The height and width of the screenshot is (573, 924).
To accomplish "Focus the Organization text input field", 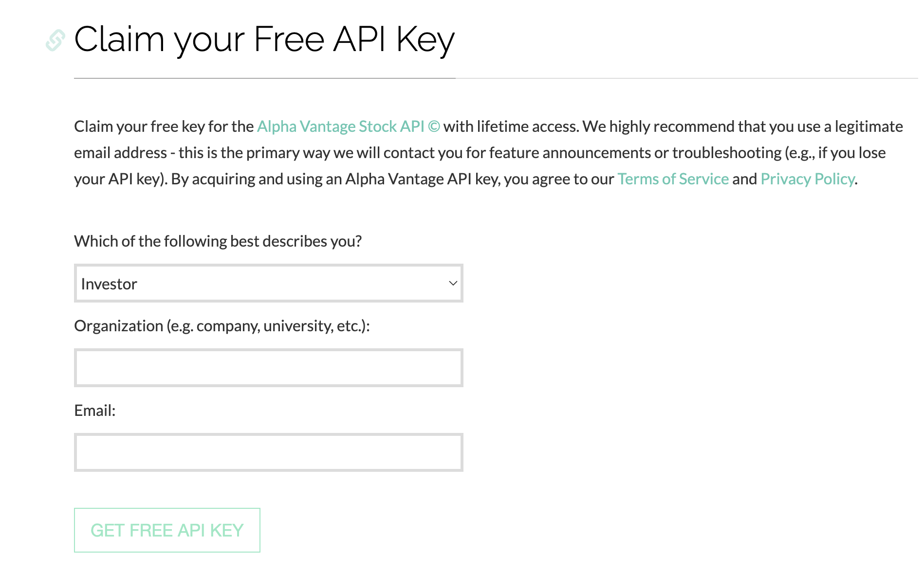I will pyautogui.click(x=268, y=368).
